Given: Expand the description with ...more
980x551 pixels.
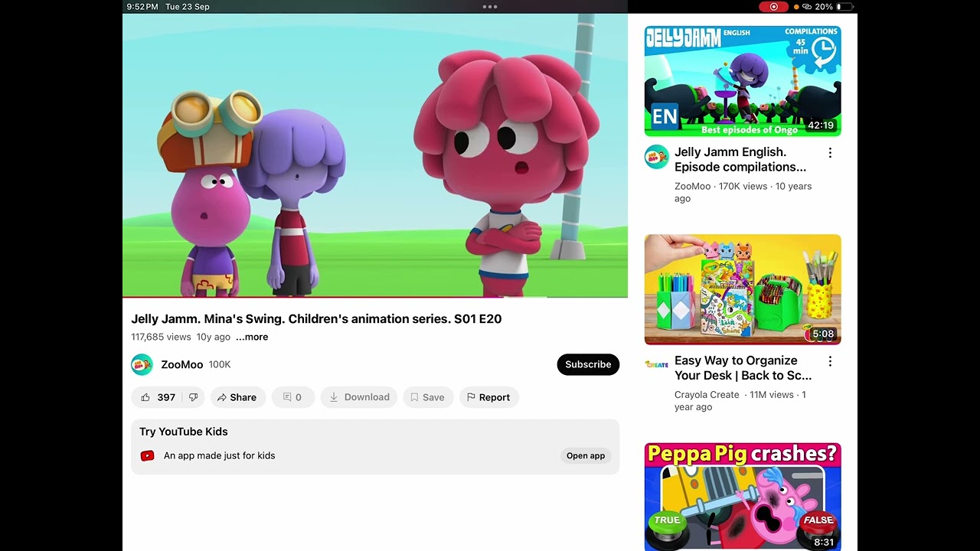Looking at the screenshot, I should (252, 337).
